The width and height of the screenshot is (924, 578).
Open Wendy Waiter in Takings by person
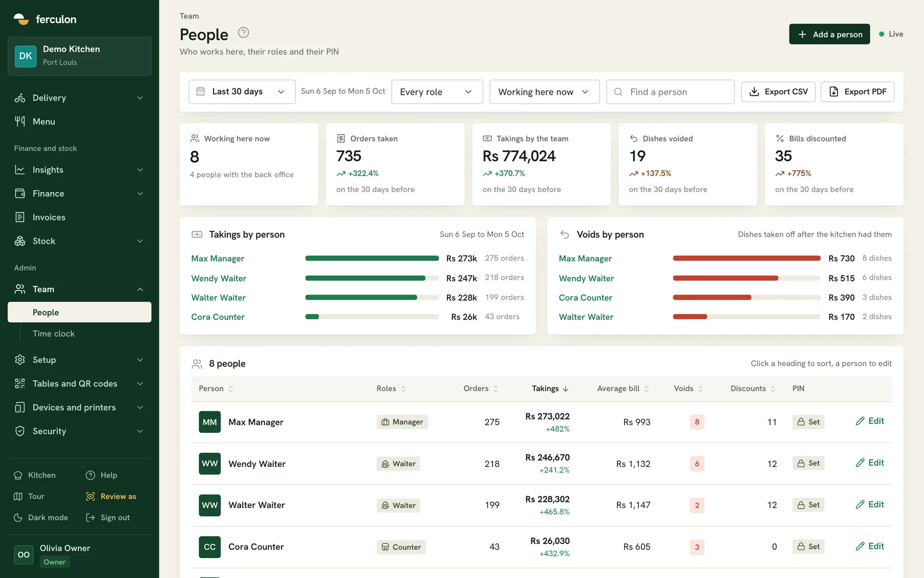(x=219, y=278)
